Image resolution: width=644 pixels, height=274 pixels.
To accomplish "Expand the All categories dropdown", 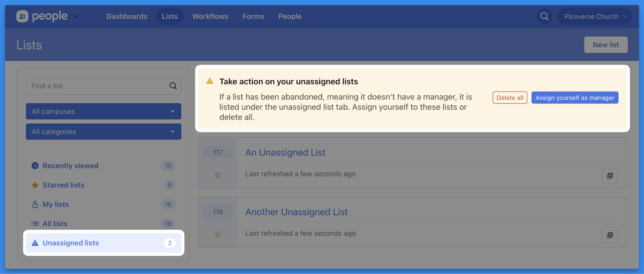I will pos(103,132).
